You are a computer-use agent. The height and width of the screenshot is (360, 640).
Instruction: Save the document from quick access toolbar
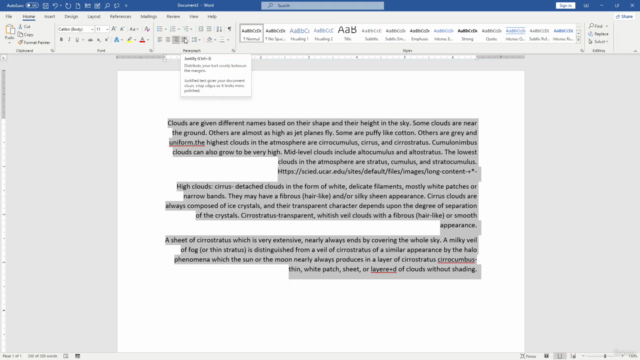46,6
